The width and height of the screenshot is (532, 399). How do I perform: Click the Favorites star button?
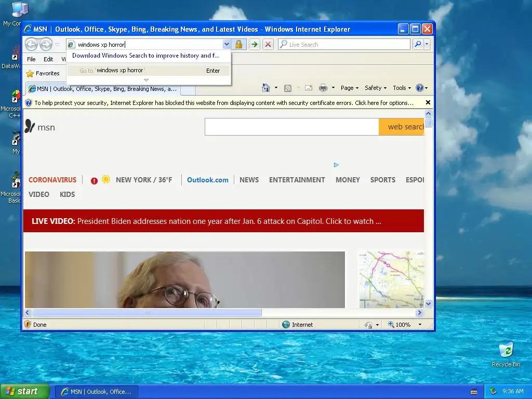43,73
